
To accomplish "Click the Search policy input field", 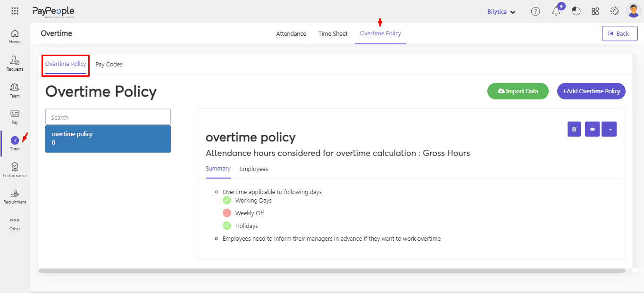I will coord(108,117).
